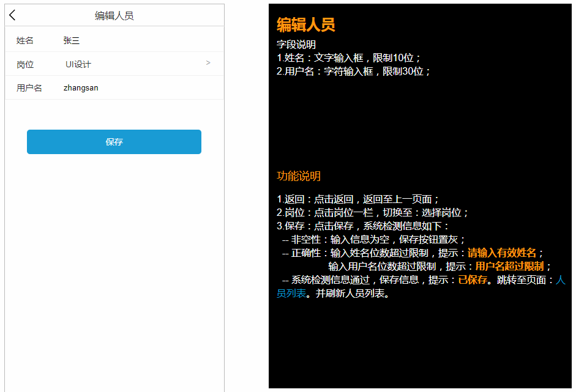Image resolution: width=576 pixels, height=392 pixels.
Task: Click the orange 用户名超过限制 prompt text
Action: click(509, 267)
